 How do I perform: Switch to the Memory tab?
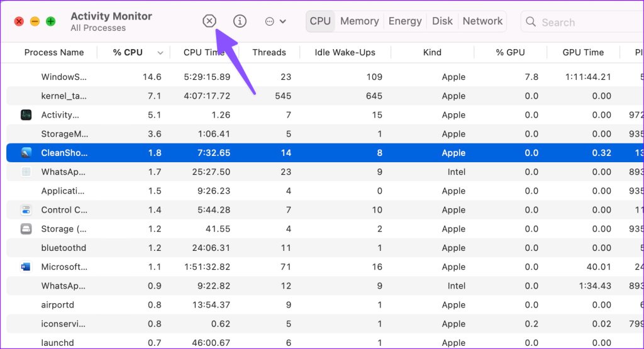[x=359, y=21]
